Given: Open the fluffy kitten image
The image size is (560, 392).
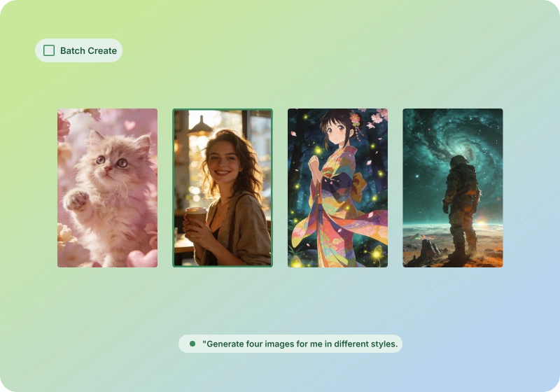Looking at the screenshot, I should (108, 188).
